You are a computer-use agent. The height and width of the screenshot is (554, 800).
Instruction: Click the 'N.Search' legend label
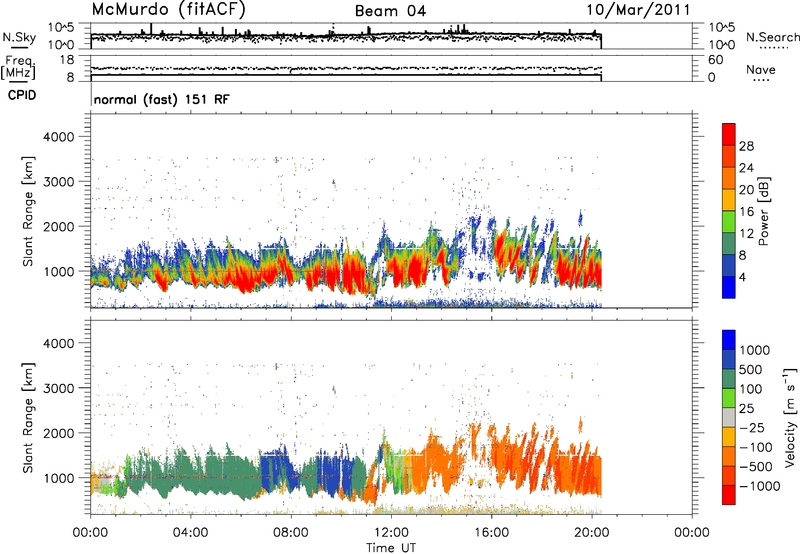pos(772,37)
